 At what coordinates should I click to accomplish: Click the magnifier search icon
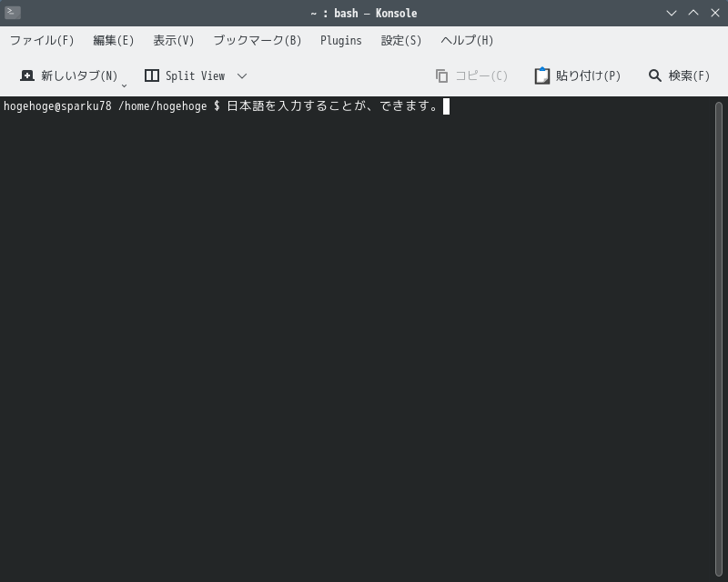tap(655, 75)
